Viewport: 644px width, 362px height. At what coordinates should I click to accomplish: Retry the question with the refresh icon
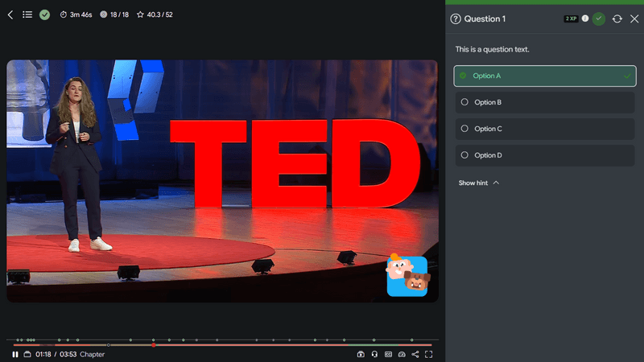[x=617, y=19]
